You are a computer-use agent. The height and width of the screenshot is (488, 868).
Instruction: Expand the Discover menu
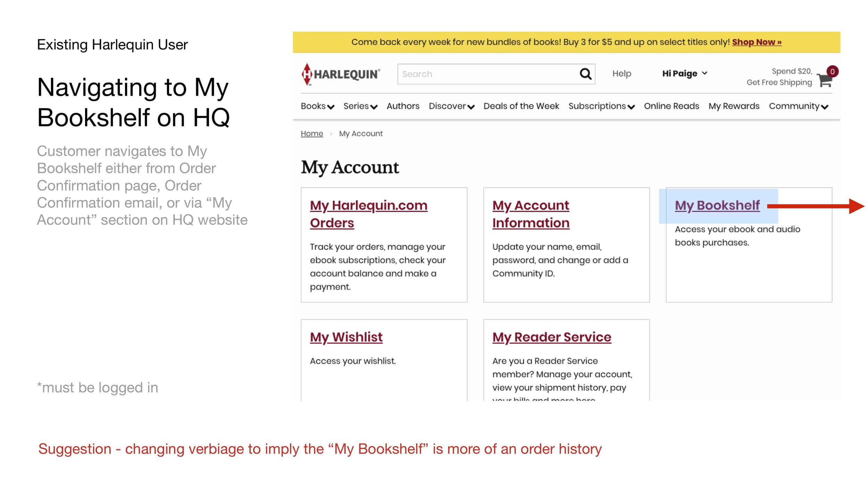pos(451,106)
